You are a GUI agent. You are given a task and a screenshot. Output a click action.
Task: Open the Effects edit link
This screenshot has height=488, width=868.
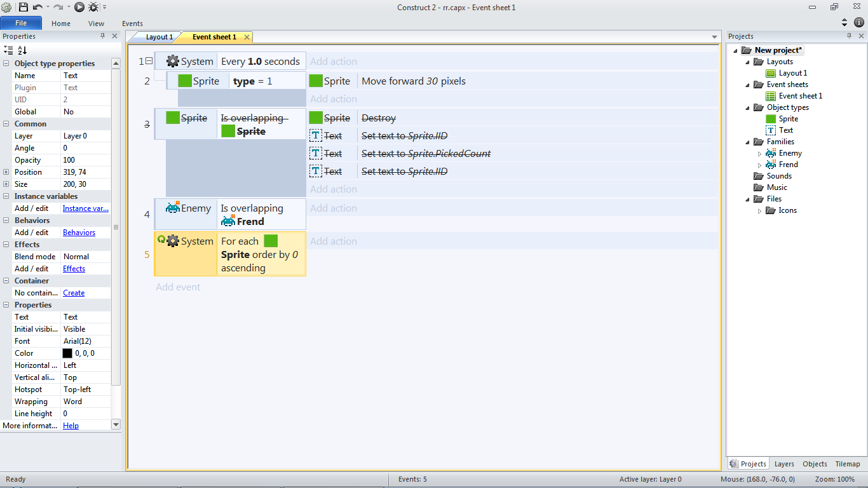[74, 269]
